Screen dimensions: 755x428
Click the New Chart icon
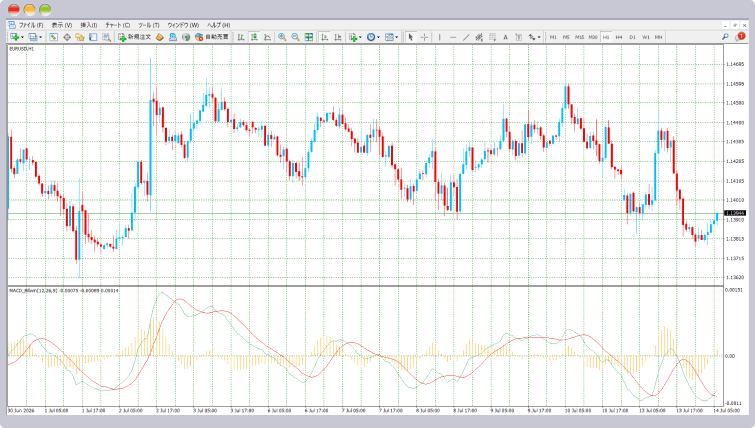14,37
